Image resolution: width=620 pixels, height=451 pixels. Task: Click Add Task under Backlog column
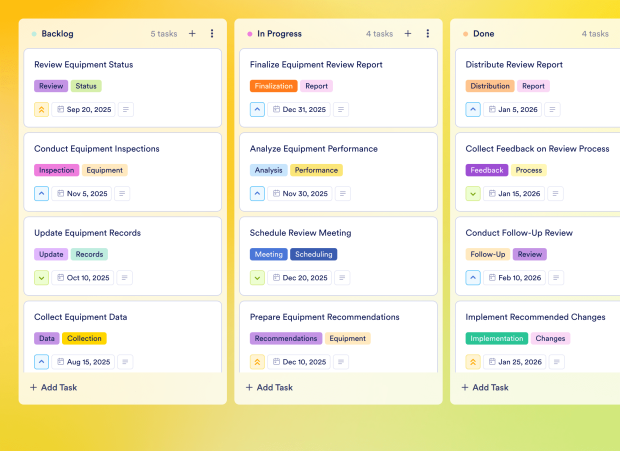(x=53, y=387)
